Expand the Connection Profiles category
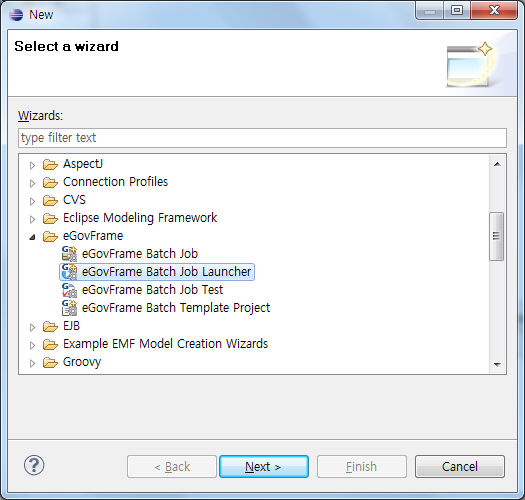The height and width of the screenshot is (500, 525). pos(32,183)
